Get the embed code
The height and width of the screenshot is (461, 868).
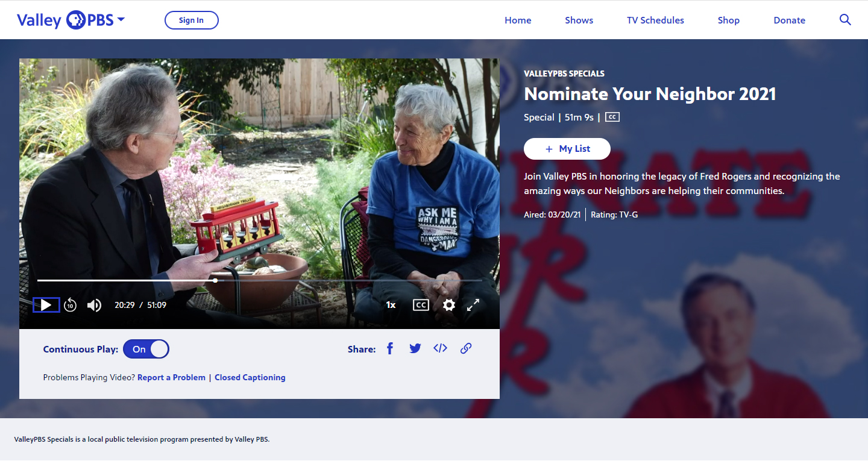pyautogui.click(x=440, y=348)
